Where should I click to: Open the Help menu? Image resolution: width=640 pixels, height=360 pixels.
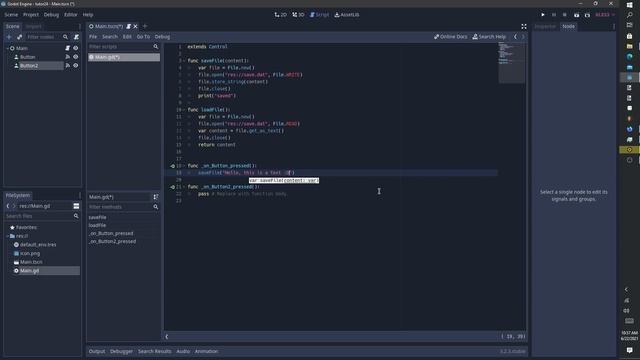(x=88, y=15)
